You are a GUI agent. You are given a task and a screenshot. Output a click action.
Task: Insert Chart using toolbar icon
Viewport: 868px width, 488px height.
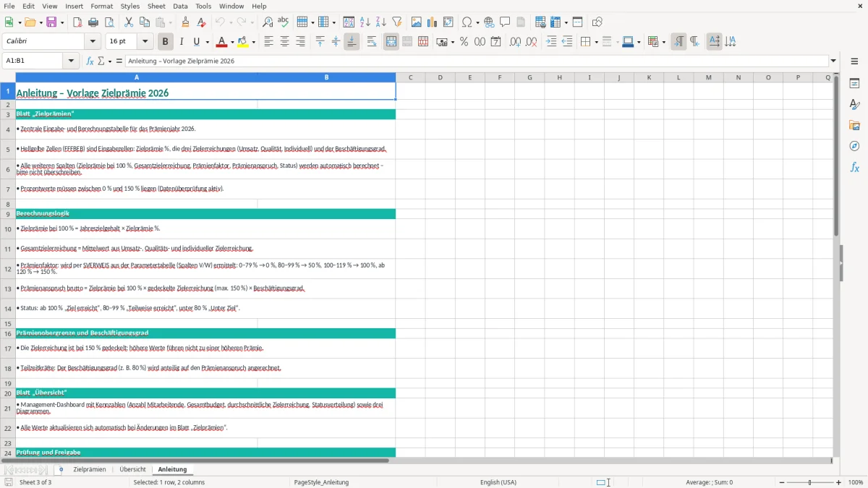pos(433,22)
